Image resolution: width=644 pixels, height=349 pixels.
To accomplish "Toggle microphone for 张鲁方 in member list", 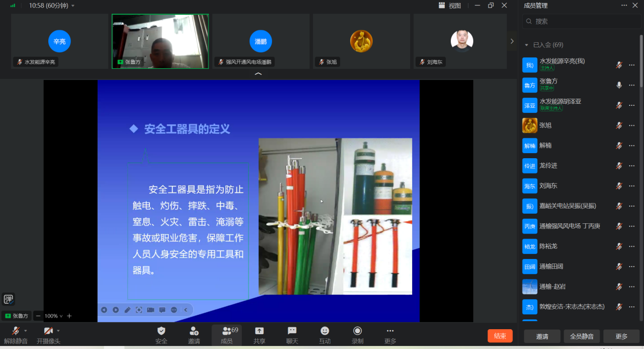I will point(619,85).
